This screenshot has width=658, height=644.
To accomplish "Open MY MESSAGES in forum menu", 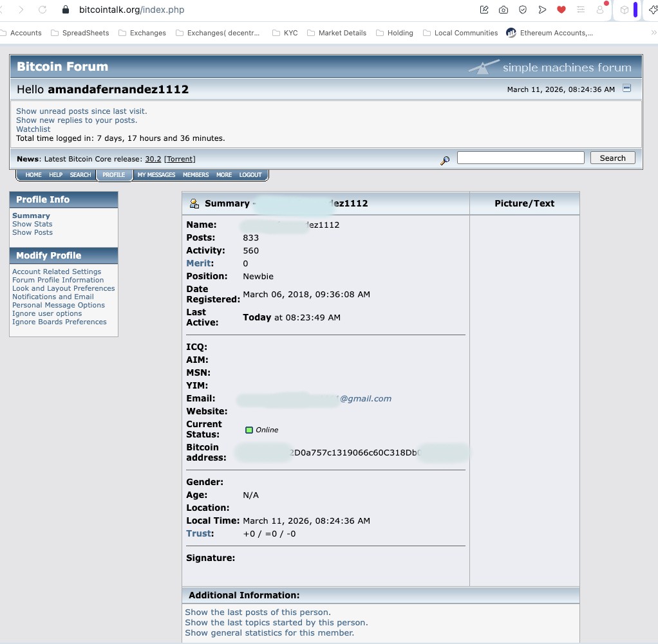I will tap(156, 175).
